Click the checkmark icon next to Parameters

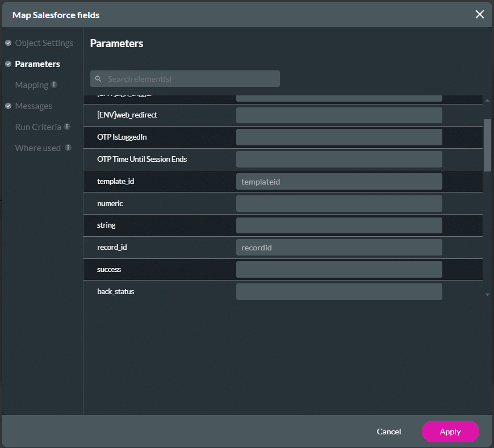click(x=8, y=64)
